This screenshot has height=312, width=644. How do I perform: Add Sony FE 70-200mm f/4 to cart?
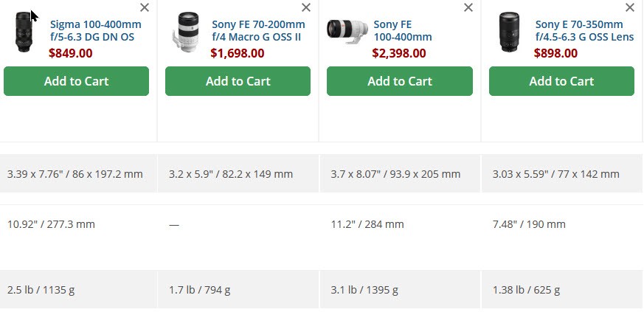pyautogui.click(x=238, y=81)
